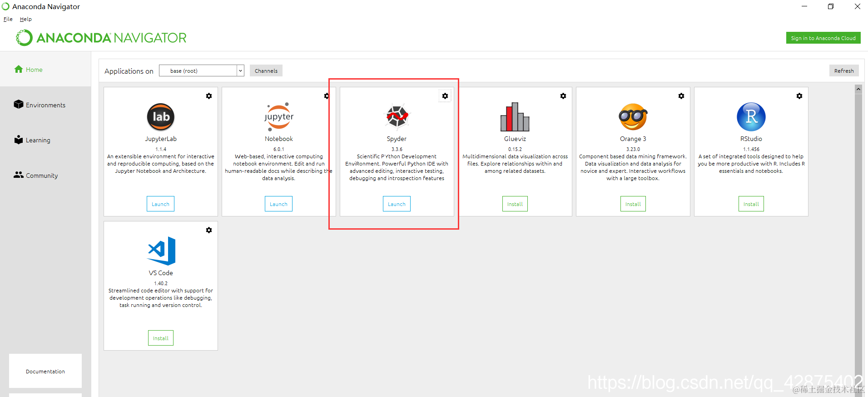The image size is (868, 397).
Task: Refresh the applications list
Action: coord(844,70)
